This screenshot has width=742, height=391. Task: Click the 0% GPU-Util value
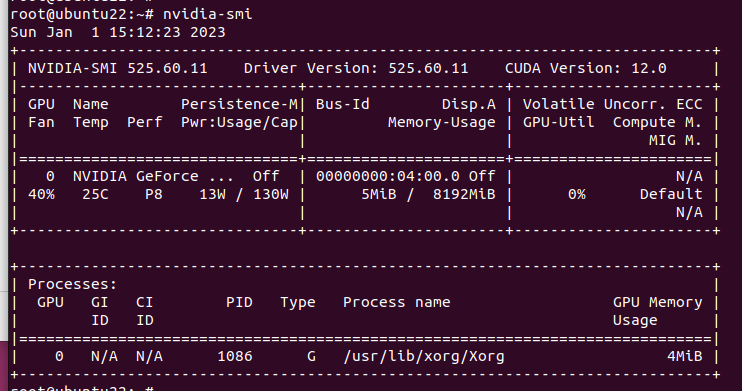(576, 194)
